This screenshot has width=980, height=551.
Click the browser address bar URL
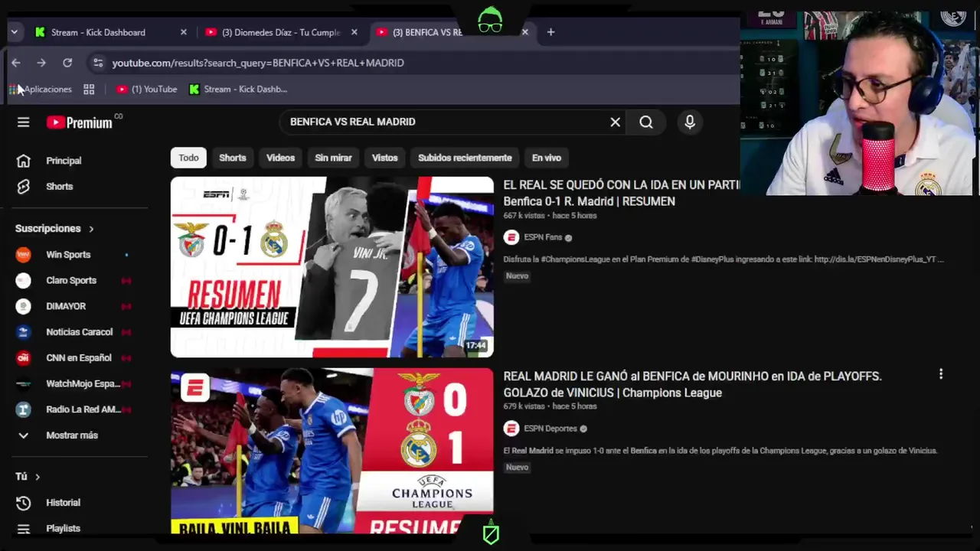point(258,63)
